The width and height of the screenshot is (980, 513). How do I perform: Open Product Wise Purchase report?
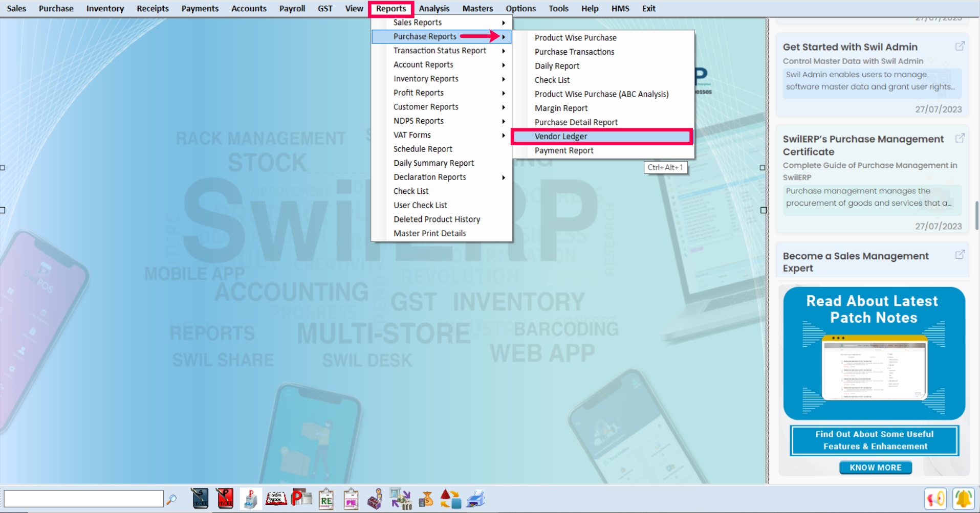click(602, 38)
